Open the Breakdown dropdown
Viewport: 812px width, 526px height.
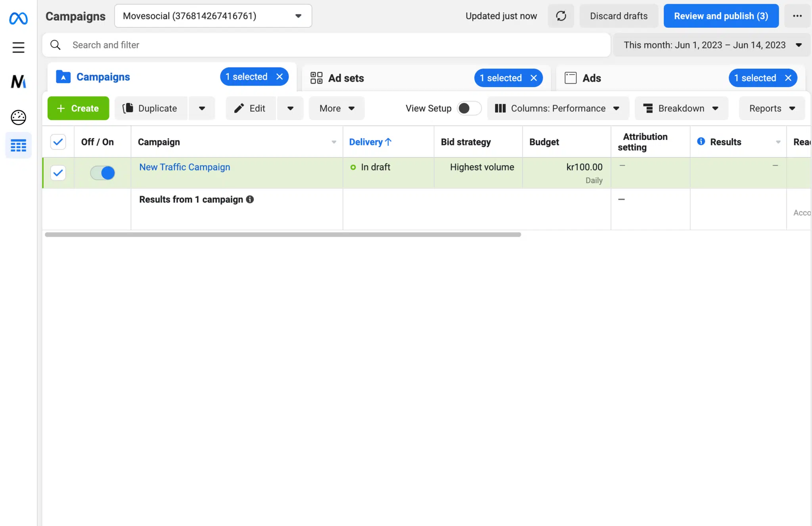tap(681, 108)
